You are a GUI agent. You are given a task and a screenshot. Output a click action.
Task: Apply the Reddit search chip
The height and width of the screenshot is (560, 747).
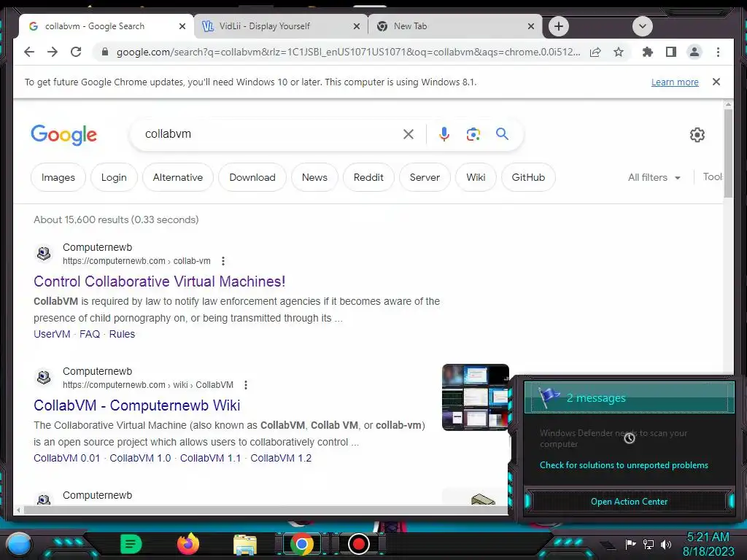(368, 177)
